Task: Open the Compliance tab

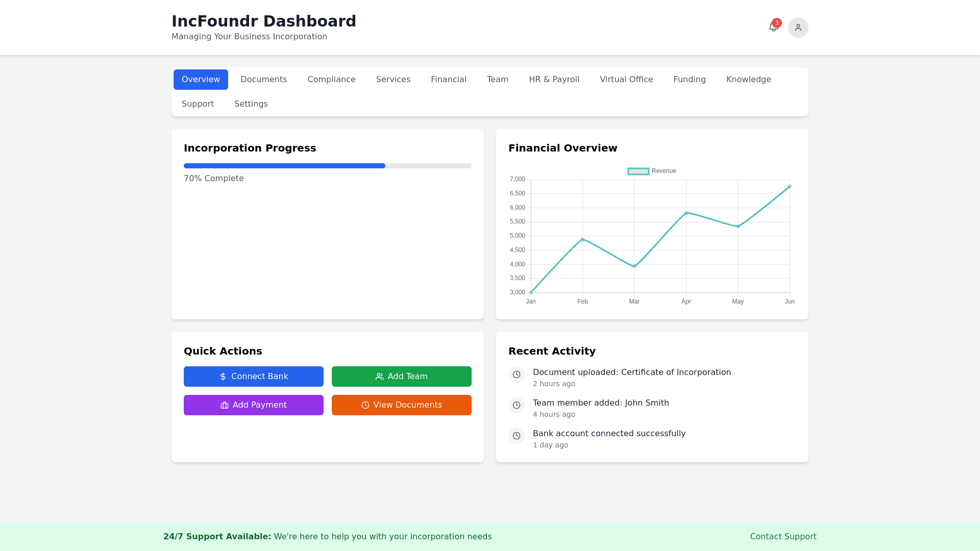Action: pos(331,80)
